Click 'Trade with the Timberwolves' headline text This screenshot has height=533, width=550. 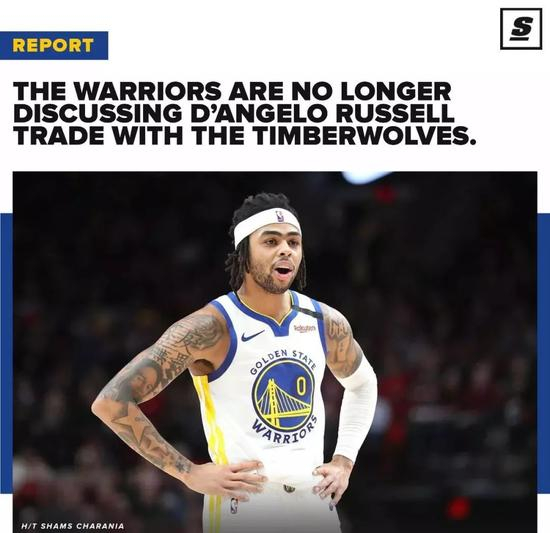246,135
